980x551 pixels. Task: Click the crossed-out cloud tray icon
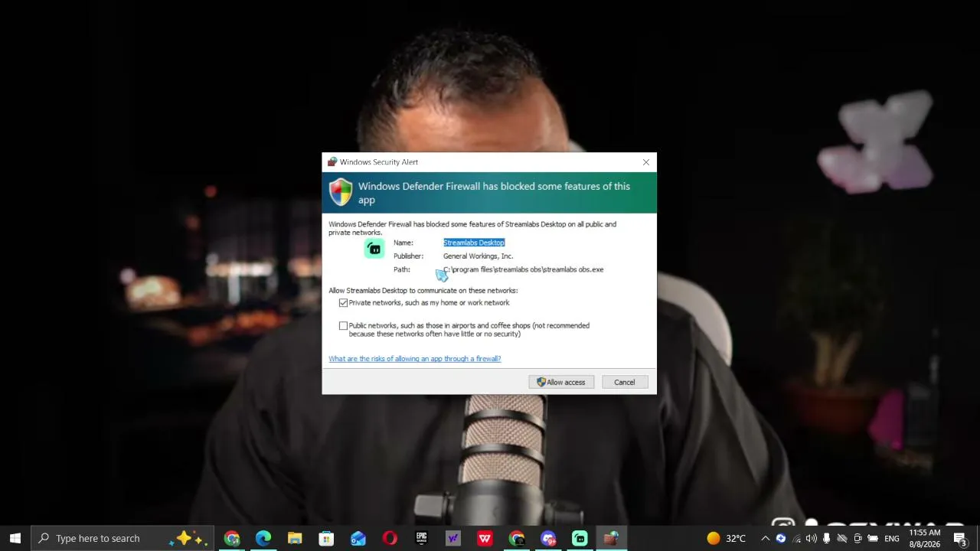842,538
